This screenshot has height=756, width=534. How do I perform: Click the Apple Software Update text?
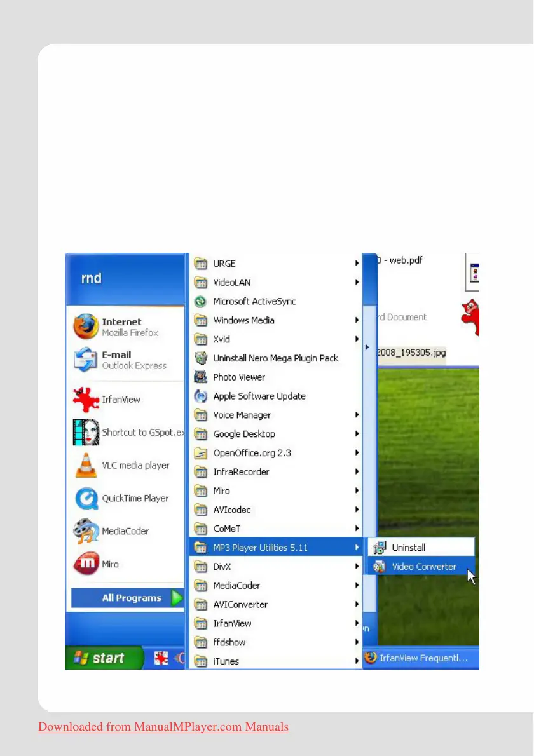[x=259, y=396]
